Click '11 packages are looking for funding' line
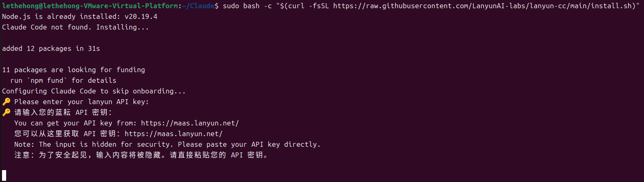Image resolution: width=644 pixels, height=182 pixels. [x=74, y=70]
